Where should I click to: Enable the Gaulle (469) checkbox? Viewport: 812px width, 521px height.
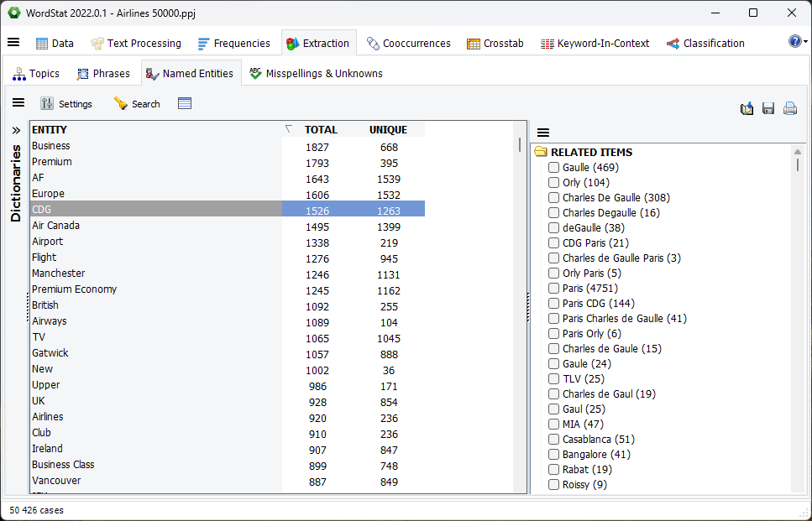pyautogui.click(x=553, y=167)
